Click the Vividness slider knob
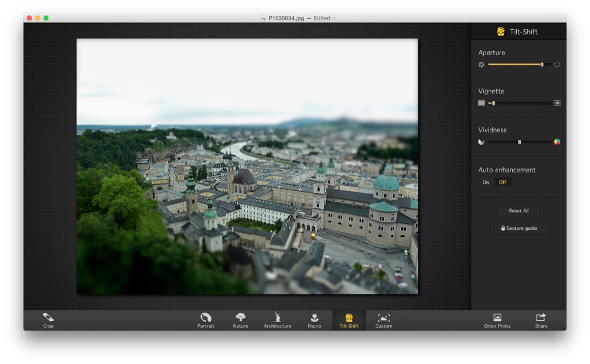Viewport: 590px width, 364px height. tap(519, 142)
